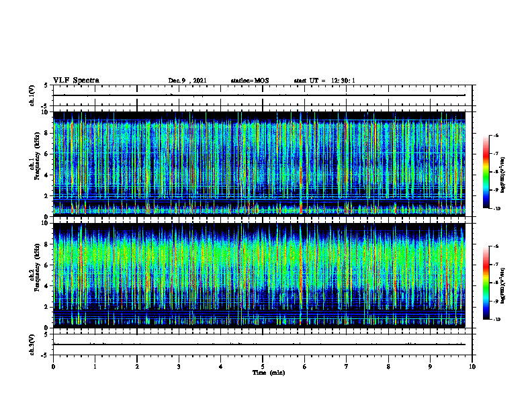Click the final time axis tick label "10"
This screenshot has height=411, width=532.
pyautogui.click(x=472, y=367)
